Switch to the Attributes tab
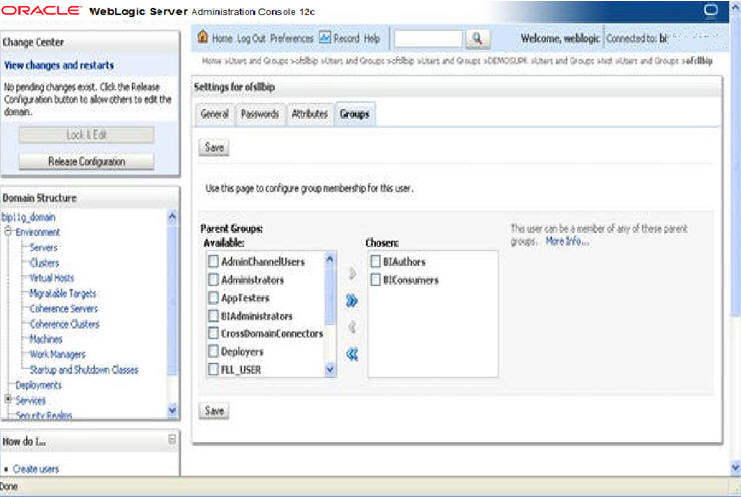Image resolution: width=741 pixels, height=497 pixels. [310, 114]
